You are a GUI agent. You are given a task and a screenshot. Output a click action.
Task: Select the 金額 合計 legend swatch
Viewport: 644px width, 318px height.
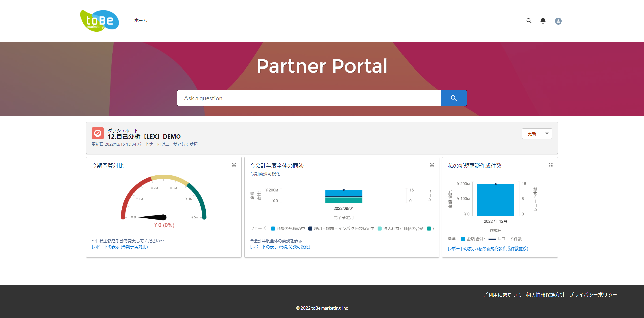(x=463, y=239)
